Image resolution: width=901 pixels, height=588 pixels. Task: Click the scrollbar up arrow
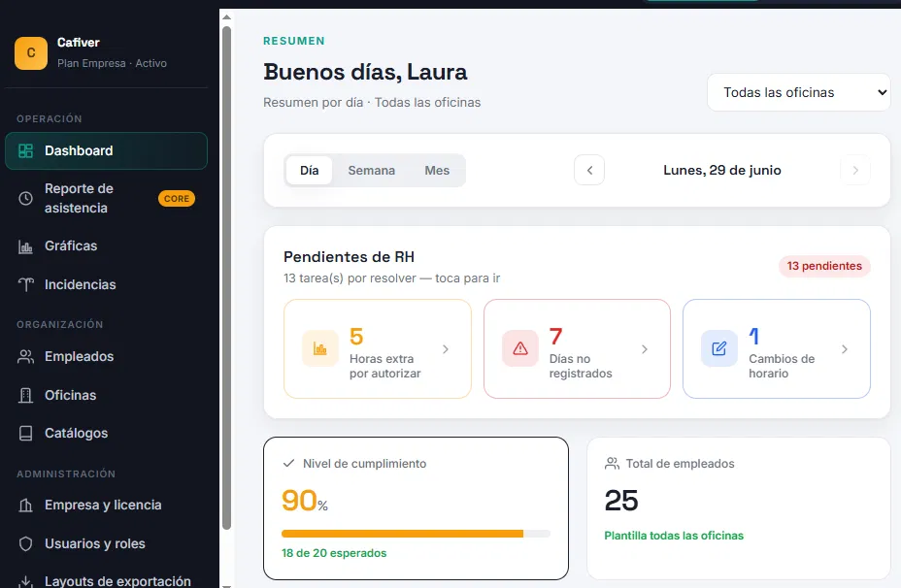point(226,17)
